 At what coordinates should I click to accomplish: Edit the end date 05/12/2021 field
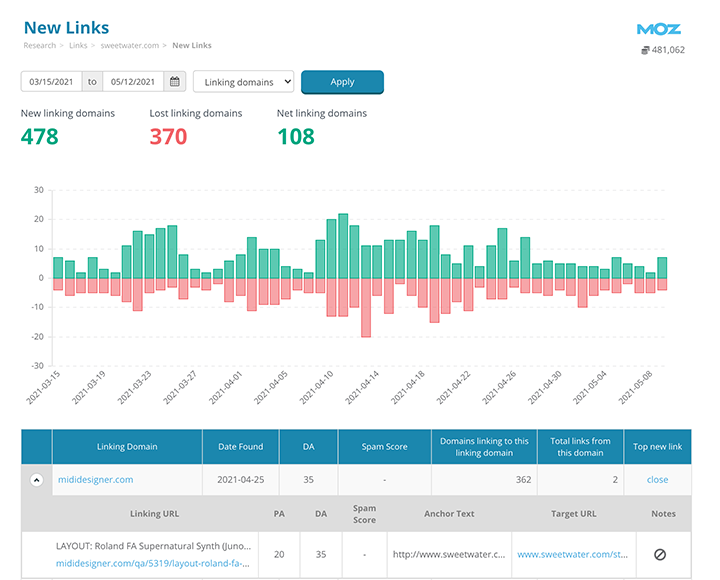point(132,82)
